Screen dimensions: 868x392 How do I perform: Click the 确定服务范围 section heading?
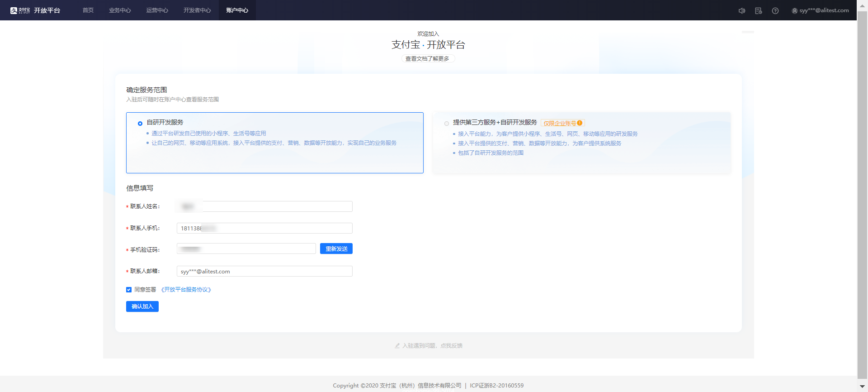coord(146,90)
